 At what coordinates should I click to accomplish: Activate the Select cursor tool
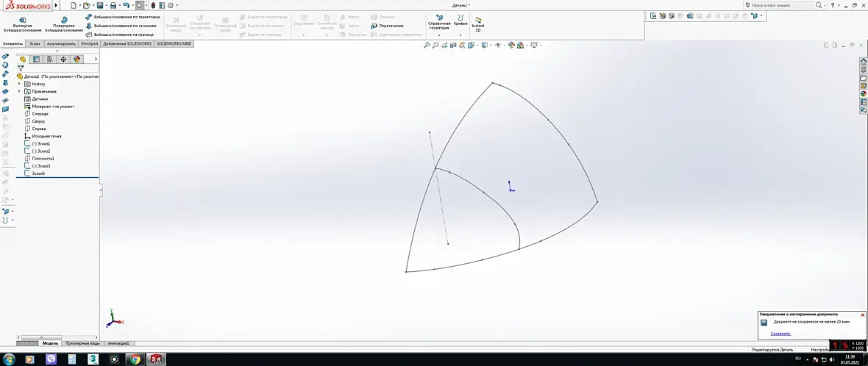pos(140,6)
